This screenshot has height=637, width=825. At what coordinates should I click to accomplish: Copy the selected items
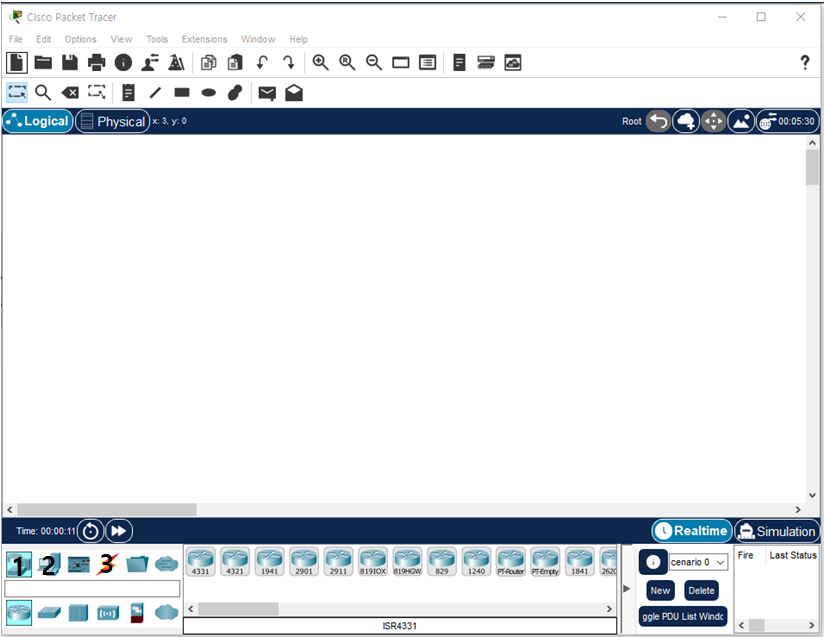click(209, 63)
